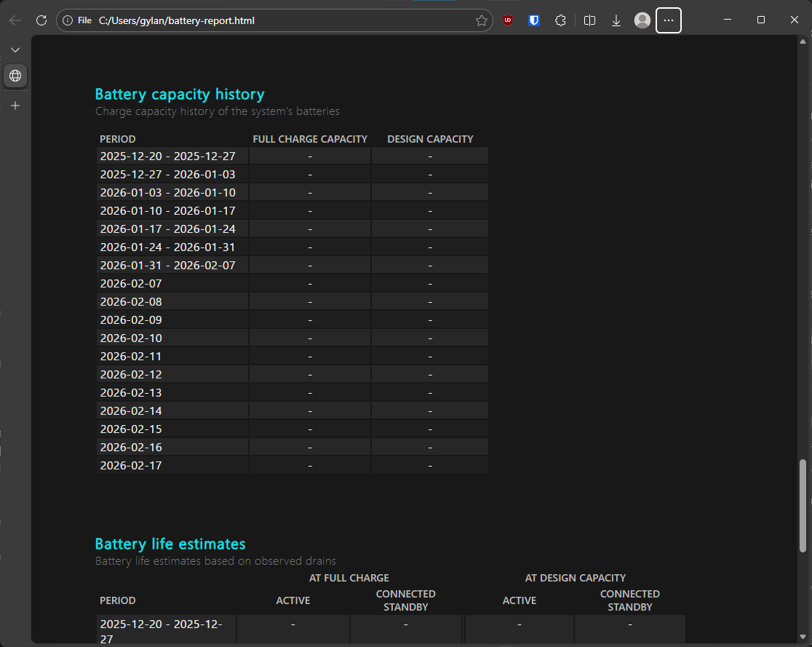Open the uBlock Origin extension
The width and height of the screenshot is (812, 647).
click(x=507, y=20)
